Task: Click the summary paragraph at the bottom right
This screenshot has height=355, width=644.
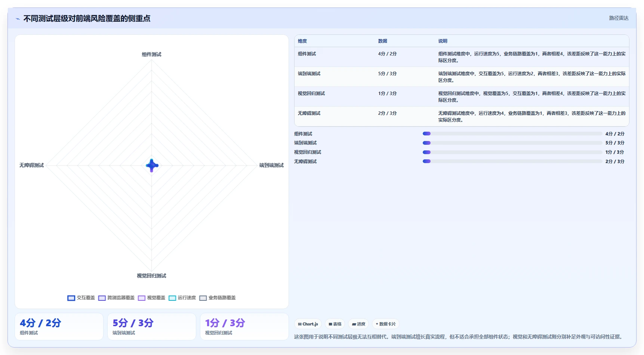Action: click(x=459, y=337)
